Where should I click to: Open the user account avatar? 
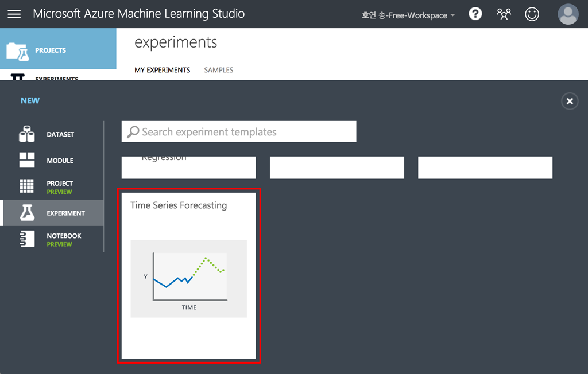[x=568, y=14]
